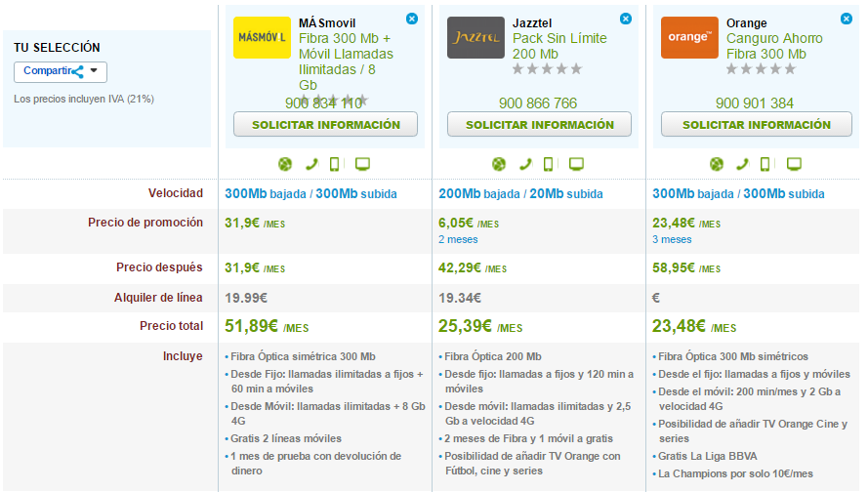Click MÁSmovil speed 300Mb bajada / 300Mb subida
Screen dimensions: 868x492
[310, 193]
